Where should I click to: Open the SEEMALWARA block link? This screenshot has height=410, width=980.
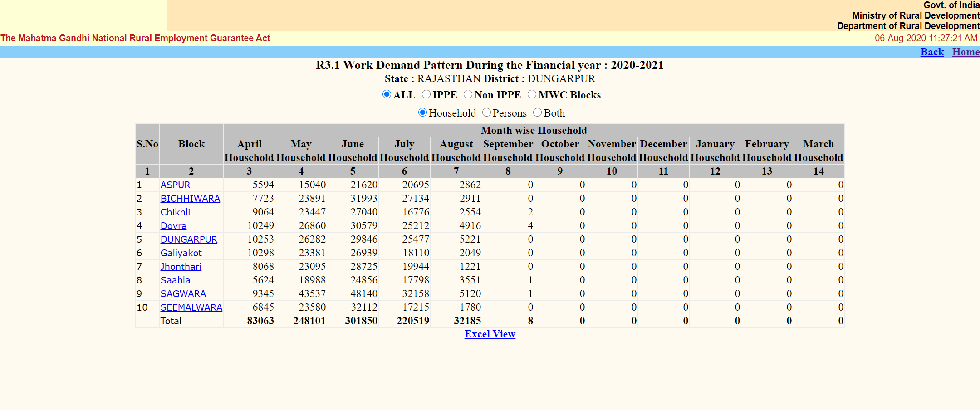pos(191,307)
